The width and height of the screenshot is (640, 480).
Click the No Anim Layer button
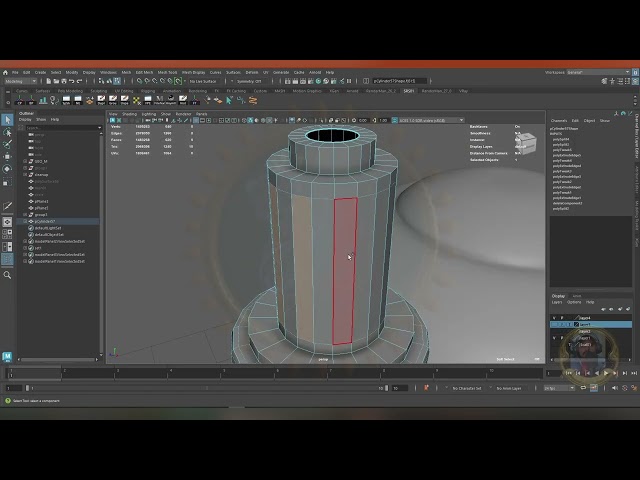click(509, 388)
